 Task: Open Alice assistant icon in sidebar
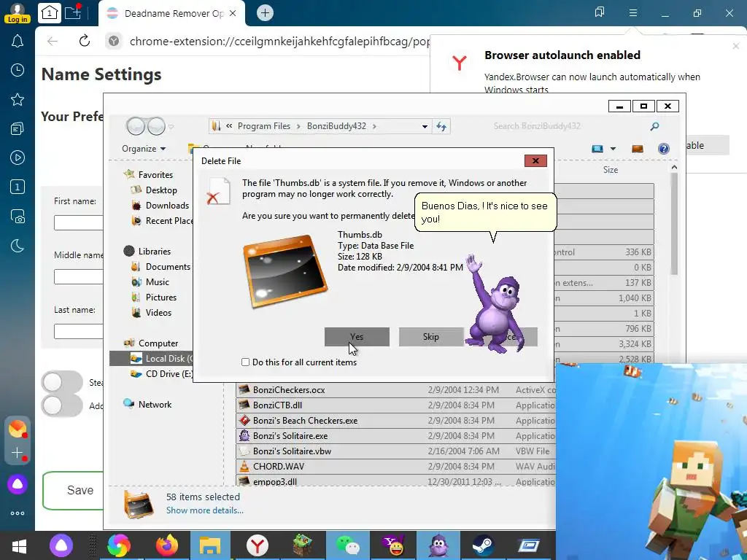[x=18, y=484]
